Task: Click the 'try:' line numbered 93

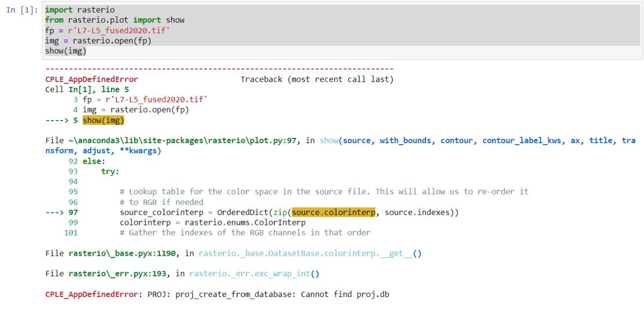Action: [93, 171]
